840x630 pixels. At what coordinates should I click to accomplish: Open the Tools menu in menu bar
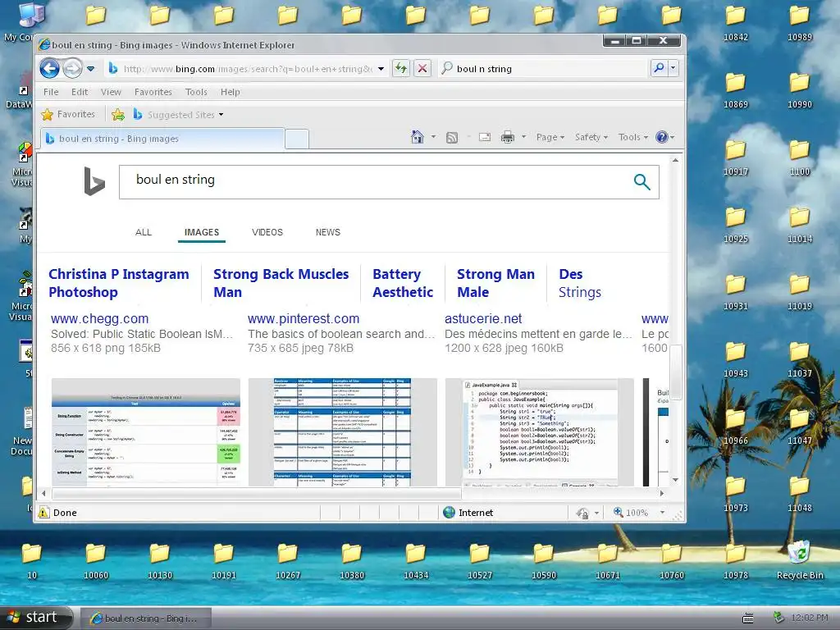tap(196, 92)
